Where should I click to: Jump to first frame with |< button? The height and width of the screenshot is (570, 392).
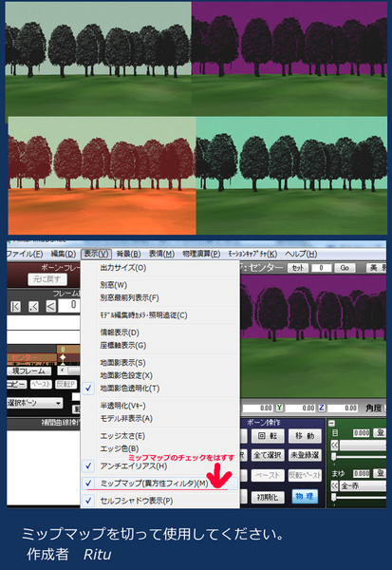pyautogui.click(x=15, y=307)
